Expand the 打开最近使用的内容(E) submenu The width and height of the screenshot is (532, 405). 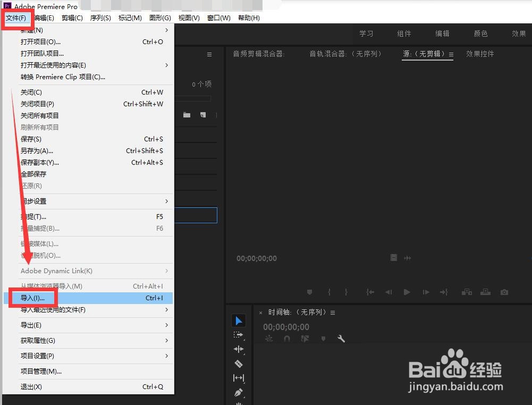point(88,65)
